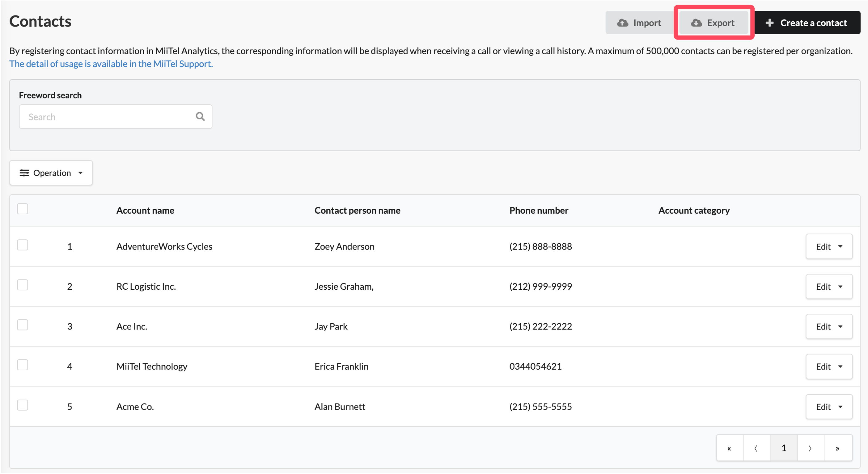Open the MiiTel Support usage link
The image size is (868, 474).
[111, 64]
